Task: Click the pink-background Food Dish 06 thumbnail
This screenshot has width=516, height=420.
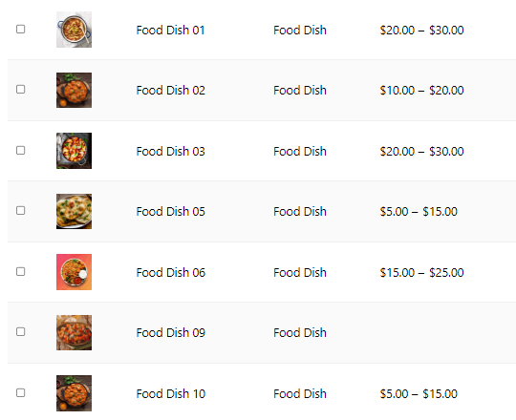Action: tap(74, 272)
